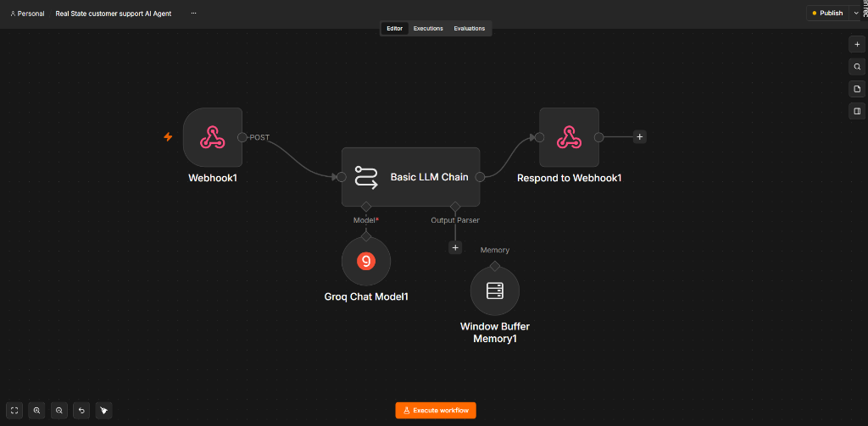Click the workflow name Real State customer support AI Agent
This screenshot has height=426, width=868.
114,14
